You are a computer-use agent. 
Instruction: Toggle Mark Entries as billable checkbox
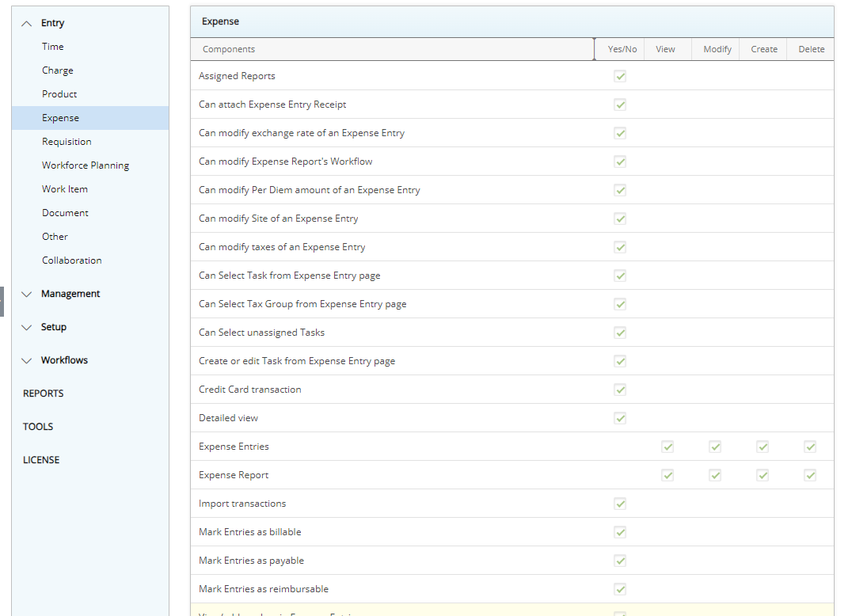[x=620, y=532]
